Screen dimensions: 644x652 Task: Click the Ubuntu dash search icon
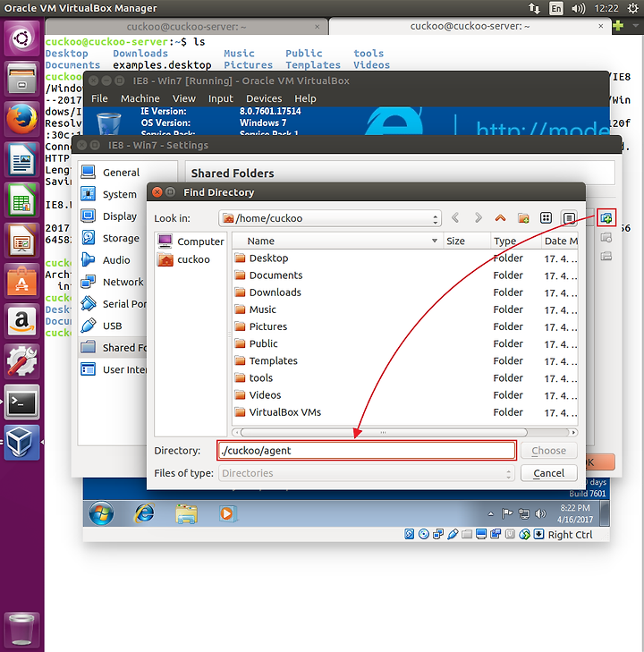(x=21, y=38)
